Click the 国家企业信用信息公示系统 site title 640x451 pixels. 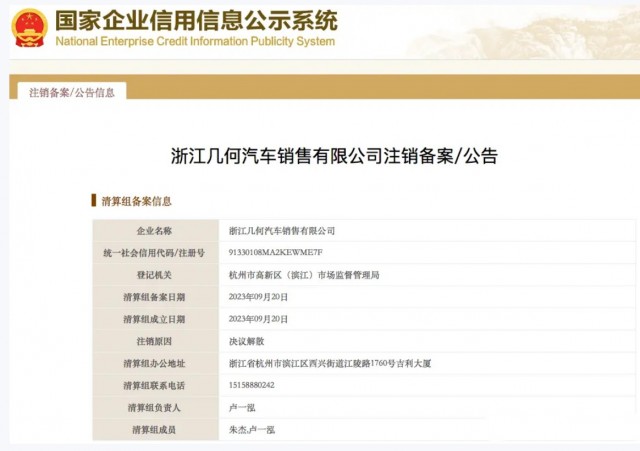point(197,20)
